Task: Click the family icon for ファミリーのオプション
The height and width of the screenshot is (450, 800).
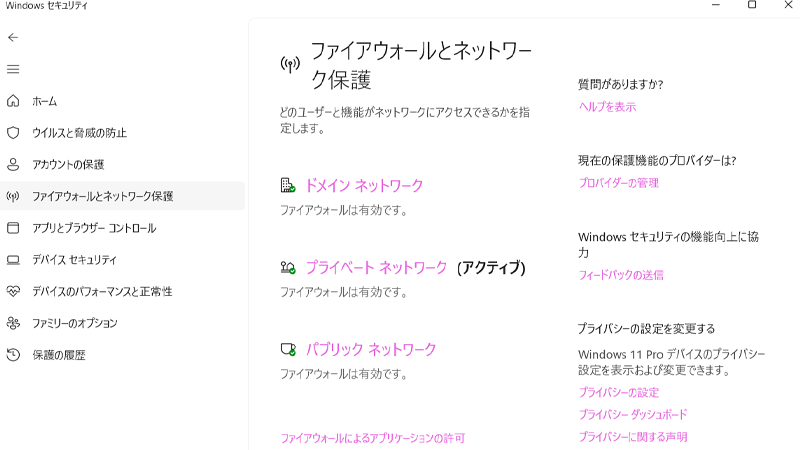Action: pos(13,323)
